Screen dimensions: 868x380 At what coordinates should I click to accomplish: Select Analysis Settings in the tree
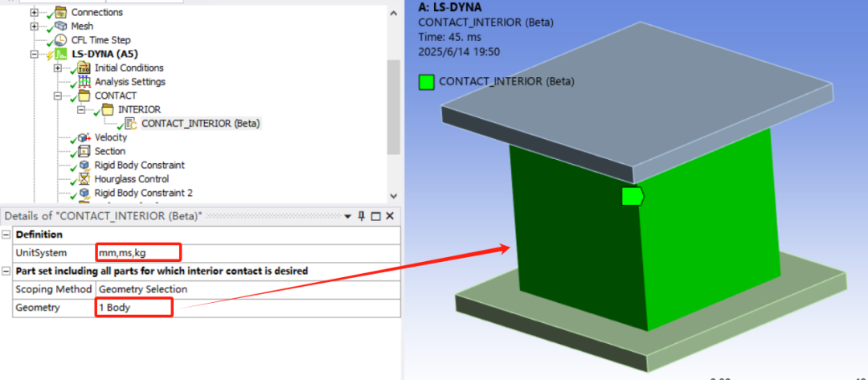(130, 82)
